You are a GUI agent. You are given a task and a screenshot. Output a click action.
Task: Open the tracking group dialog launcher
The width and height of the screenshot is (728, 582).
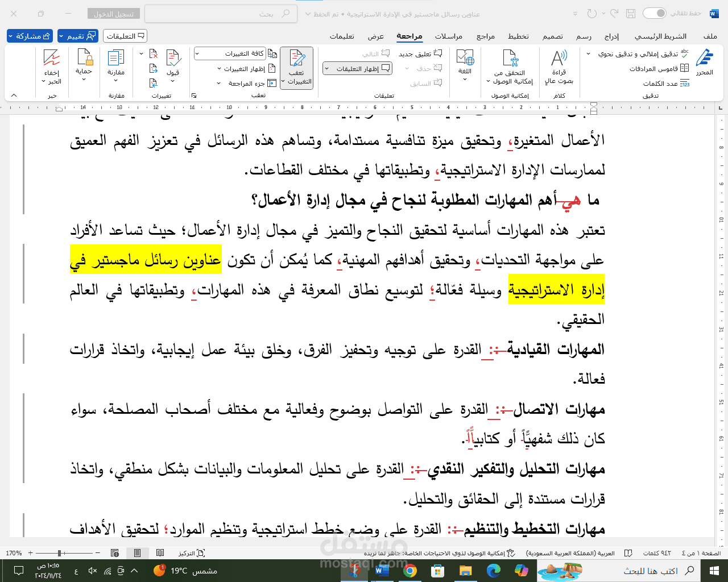pos(193,95)
